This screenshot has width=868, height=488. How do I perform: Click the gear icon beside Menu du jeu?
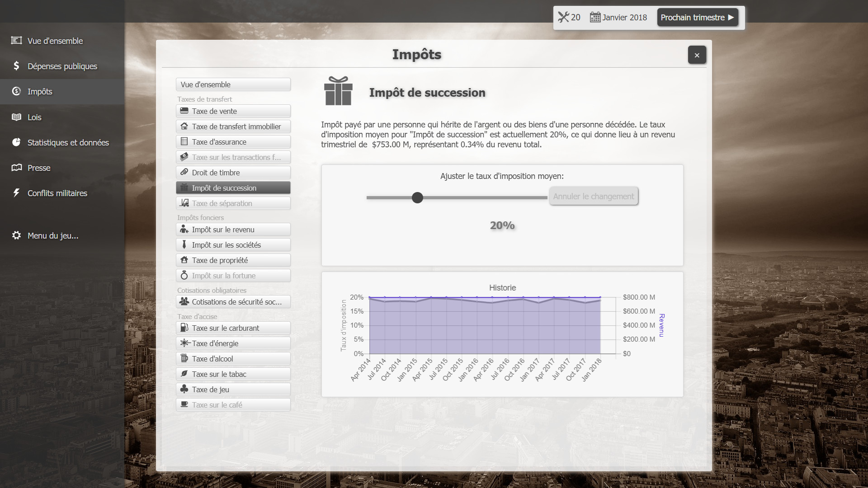click(x=16, y=235)
